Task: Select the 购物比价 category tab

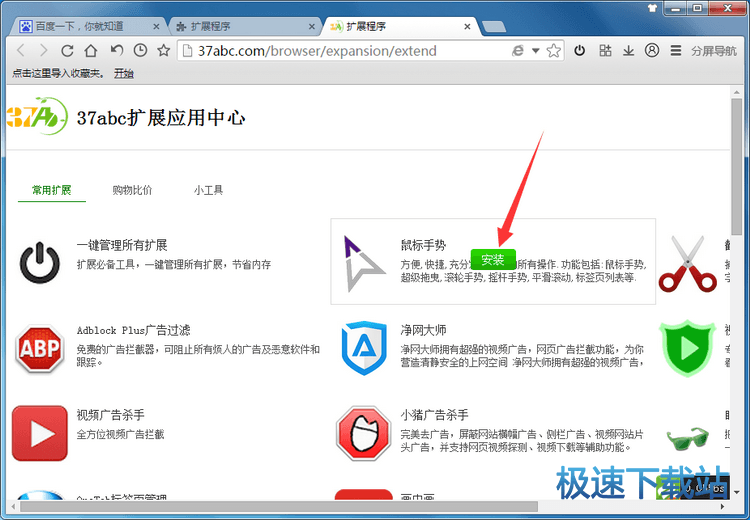Action: tap(132, 190)
